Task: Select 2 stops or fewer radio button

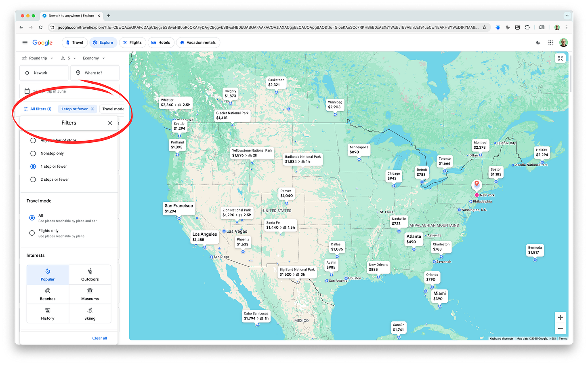Action: (33, 179)
